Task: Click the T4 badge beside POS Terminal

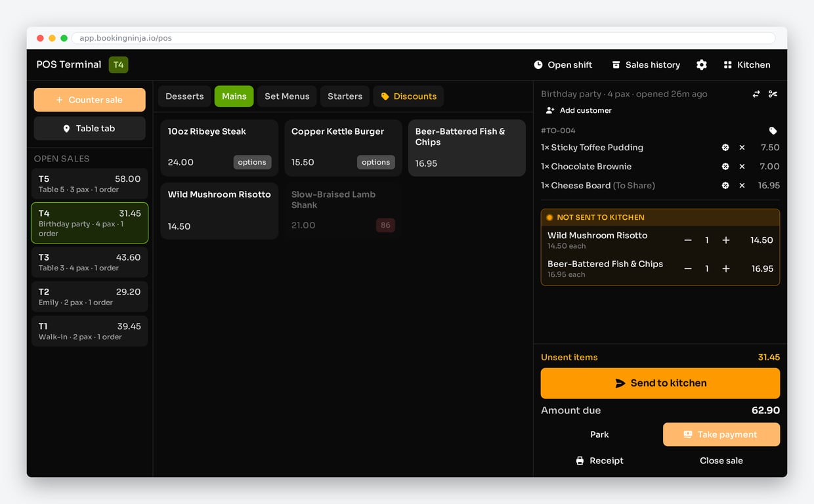Action: point(118,64)
